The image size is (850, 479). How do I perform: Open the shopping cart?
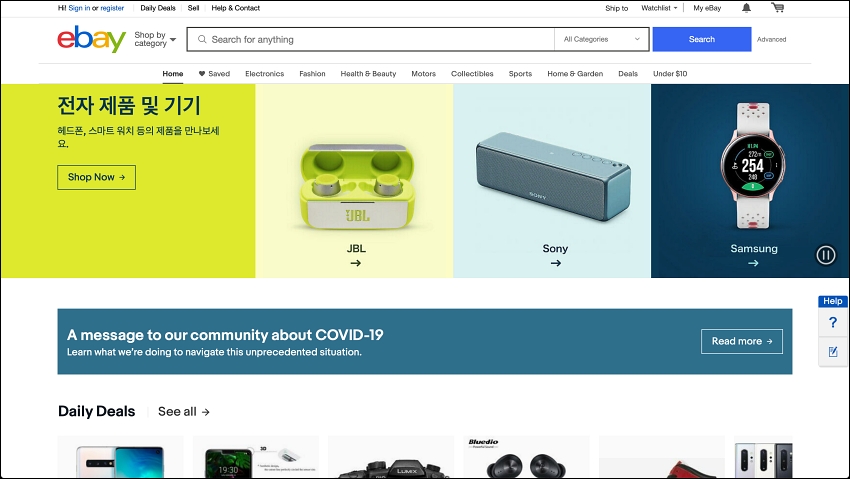coord(777,8)
